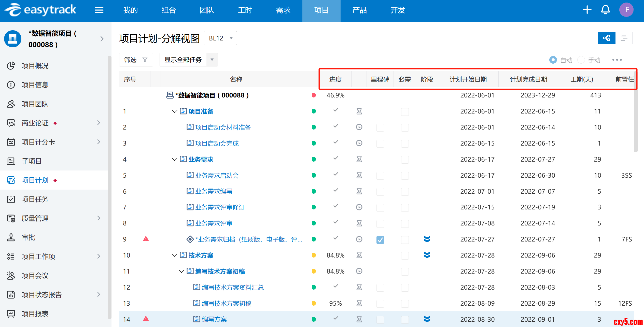This screenshot has height=327, width=644.
Task: Switch to decomposition tree view icon
Action: tap(606, 38)
